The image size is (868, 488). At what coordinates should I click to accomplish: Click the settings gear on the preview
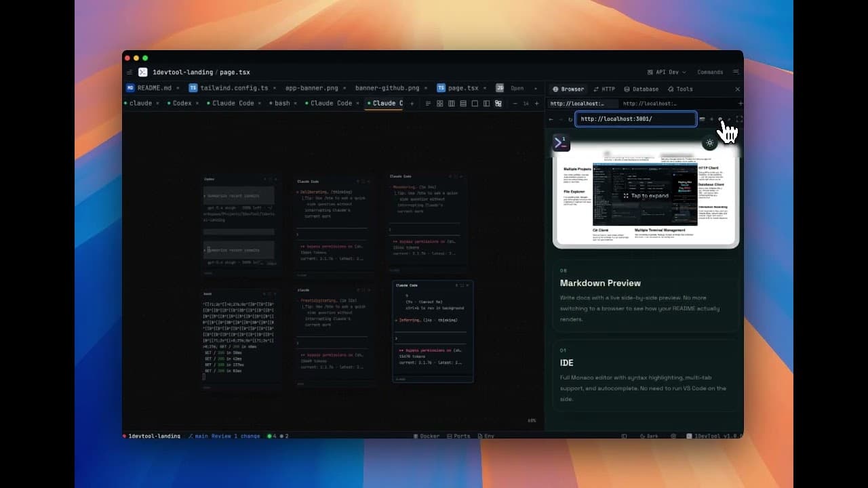[709, 143]
